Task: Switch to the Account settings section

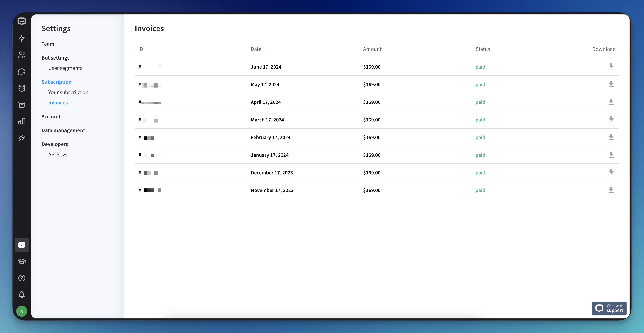Action: (x=51, y=116)
